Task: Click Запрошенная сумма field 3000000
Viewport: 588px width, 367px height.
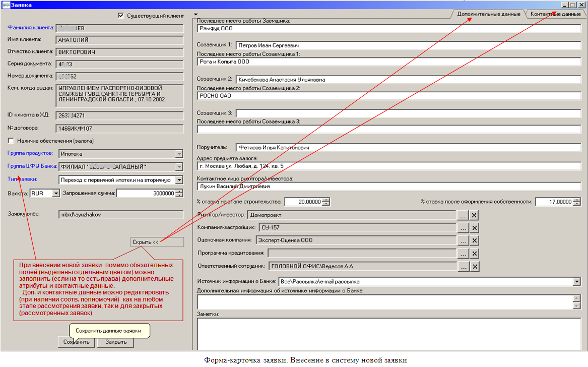Action: (146, 193)
